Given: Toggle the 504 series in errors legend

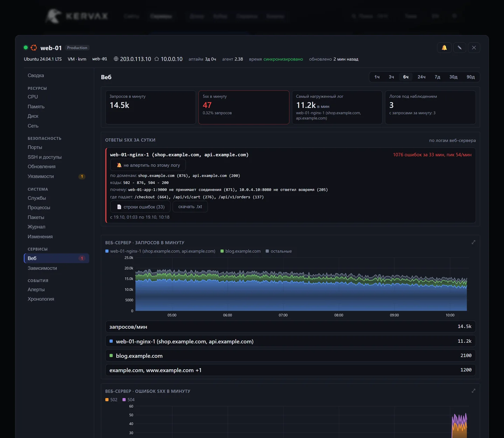Looking at the screenshot, I should pyautogui.click(x=128, y=400).
